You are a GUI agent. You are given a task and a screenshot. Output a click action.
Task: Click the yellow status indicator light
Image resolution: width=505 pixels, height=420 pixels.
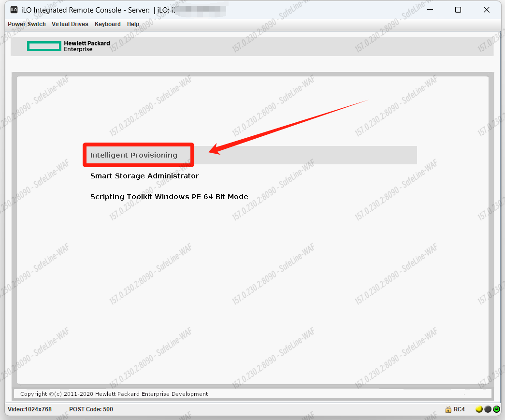click(479, 409)
